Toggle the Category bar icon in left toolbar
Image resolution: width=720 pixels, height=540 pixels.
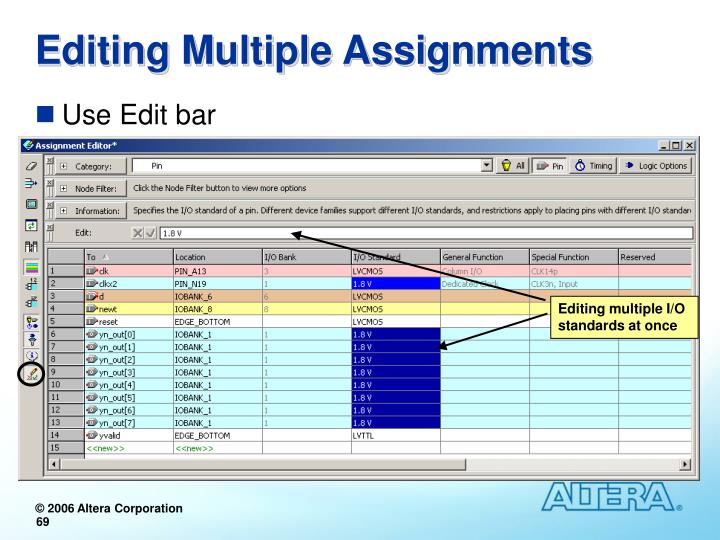click(x=32, y=323)
